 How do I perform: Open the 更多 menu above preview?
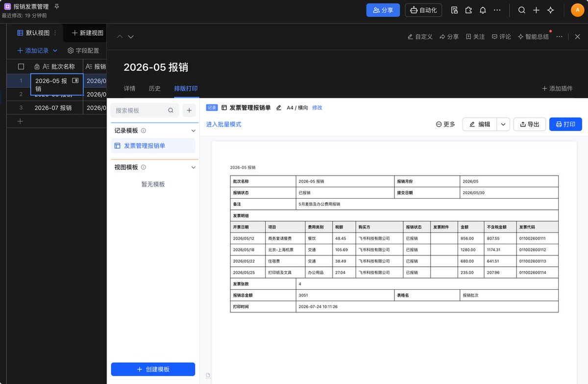tap(445, 125)
